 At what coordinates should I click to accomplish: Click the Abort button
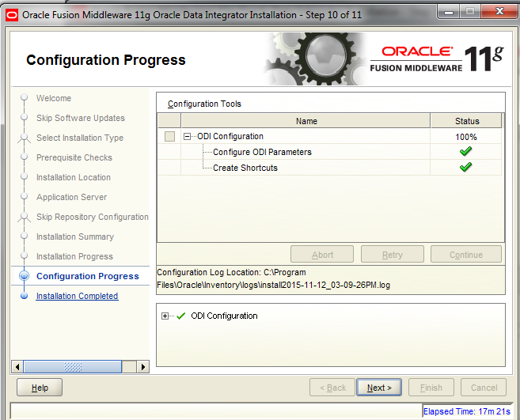coord(322,254)
